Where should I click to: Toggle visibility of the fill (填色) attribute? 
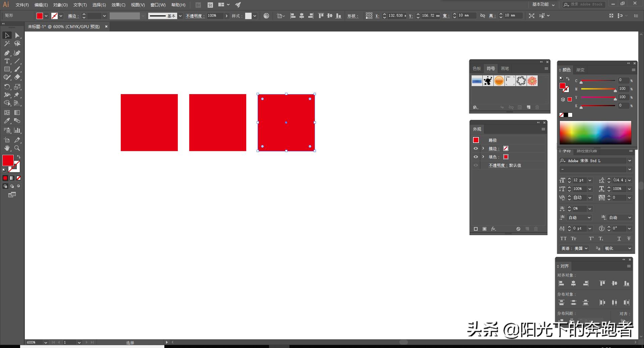pyautogui.click(x=476, y=157)
